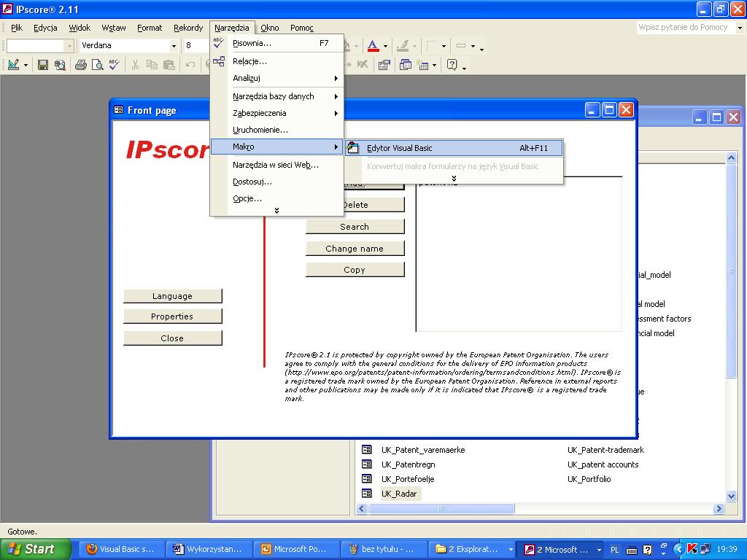Image resolution: width=747 pixels, height=560 pixels.
Task: Open the Rekordy menu
Action: (188, 28)
